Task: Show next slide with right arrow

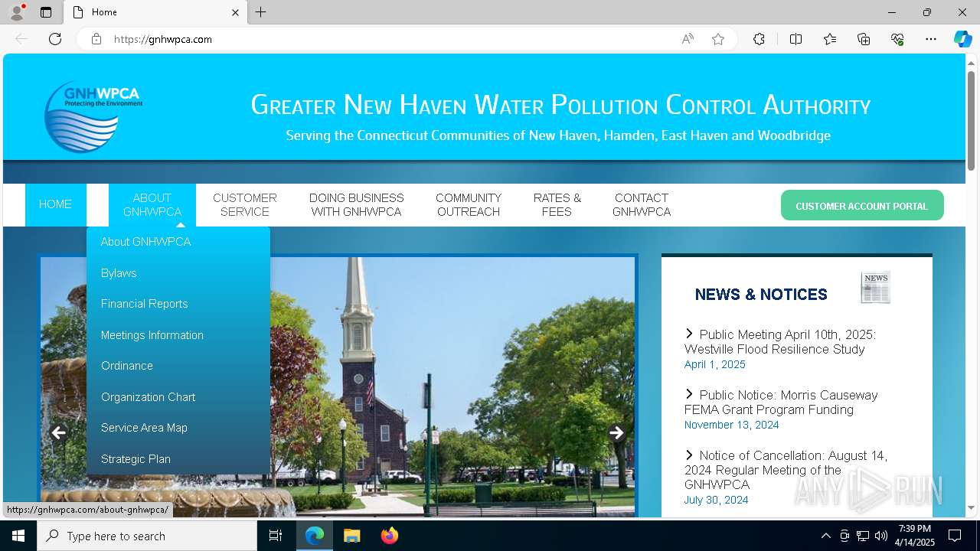Action: click(616, 432)
